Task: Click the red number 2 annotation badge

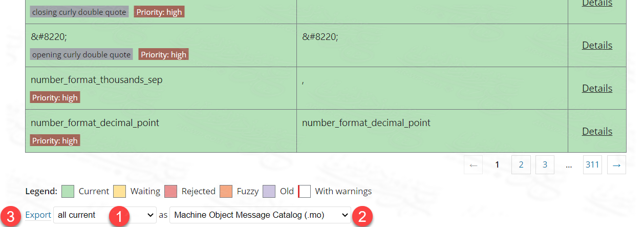Action: (x=362, y=216)
